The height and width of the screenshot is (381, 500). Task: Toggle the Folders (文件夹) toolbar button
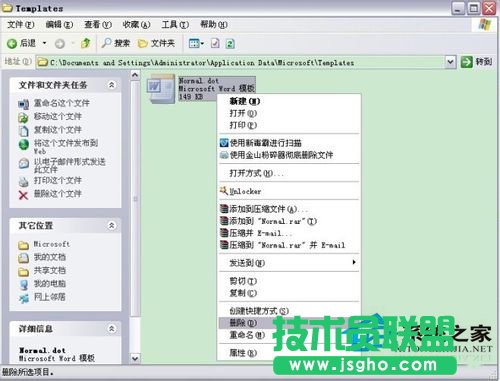point(156,43)
